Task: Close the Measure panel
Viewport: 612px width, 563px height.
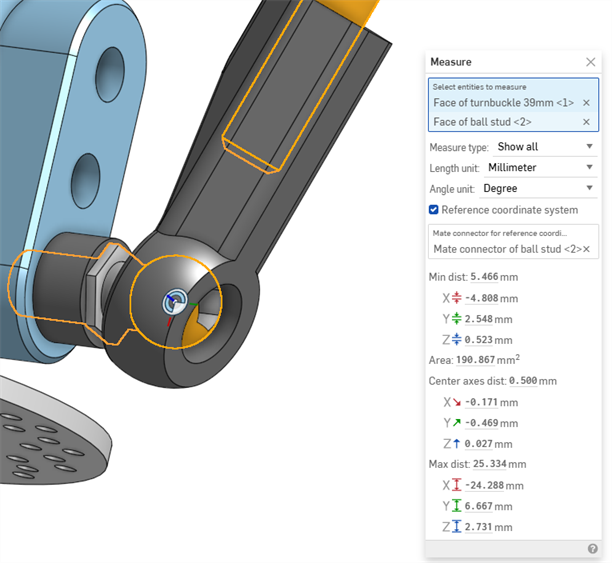Action: 590,62
